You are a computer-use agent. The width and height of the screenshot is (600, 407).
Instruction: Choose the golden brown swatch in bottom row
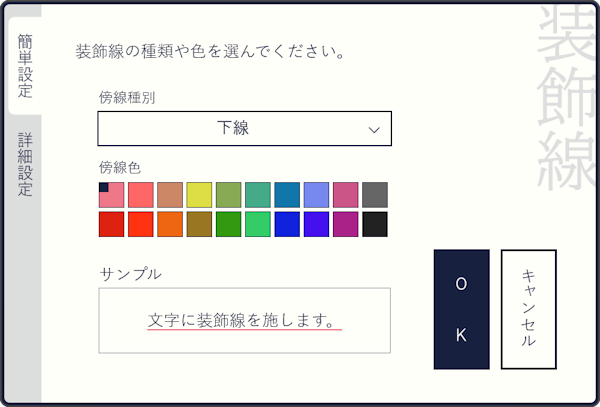pos(199,225)
